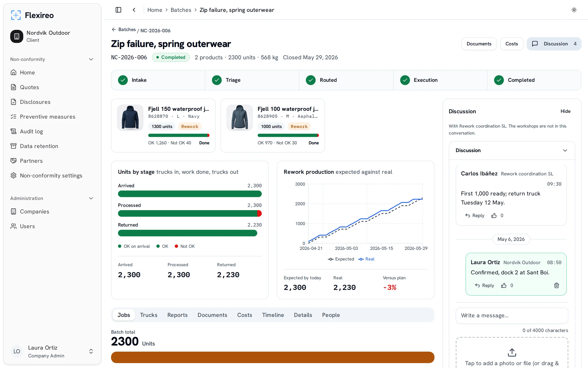
Task: Click the Flexireo logo icon
Action: (16, 15)
